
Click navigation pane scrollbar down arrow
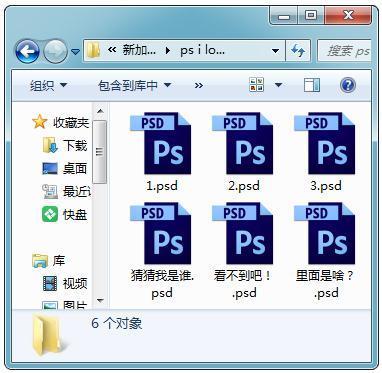[x=100, y=301]
